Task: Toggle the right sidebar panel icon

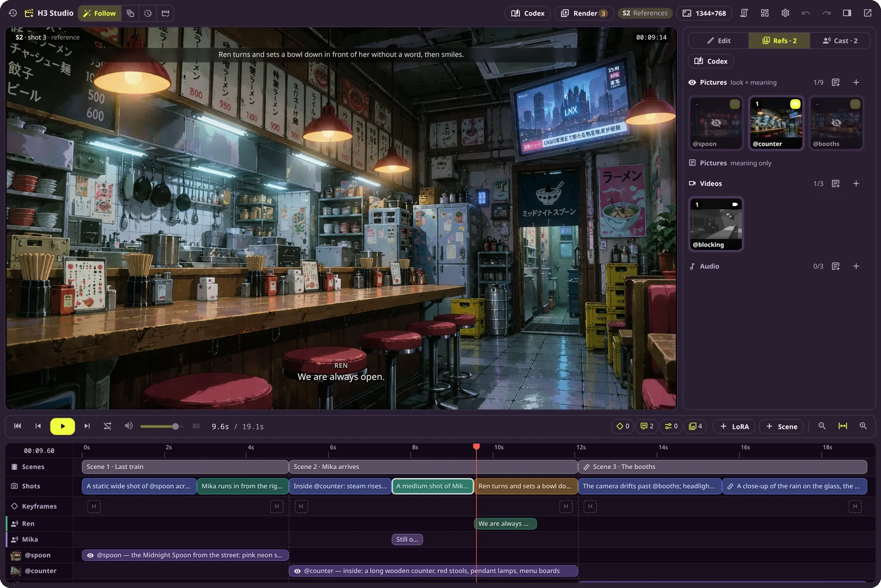Action: pos(847,13)
